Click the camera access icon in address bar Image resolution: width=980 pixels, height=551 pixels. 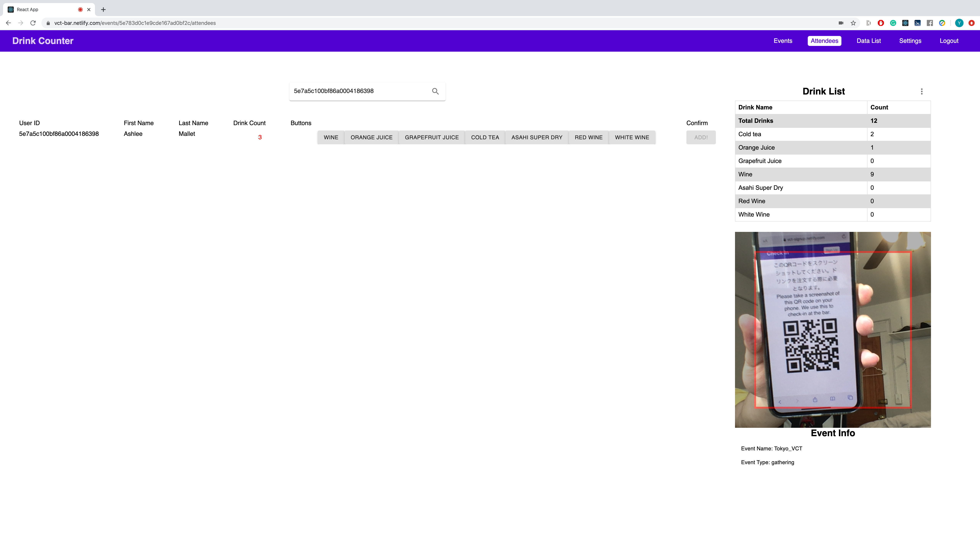pyautogui.click(x=841, y=23)
